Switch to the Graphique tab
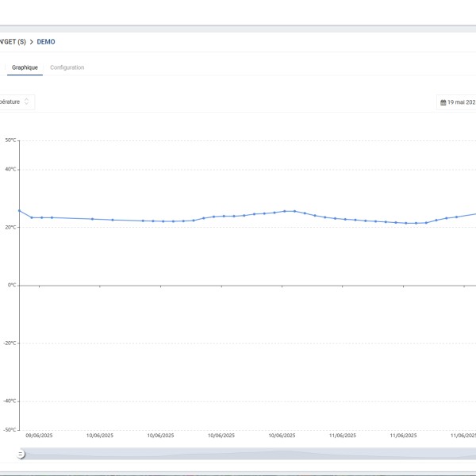The image size is (476, 476). pos(25,67)
